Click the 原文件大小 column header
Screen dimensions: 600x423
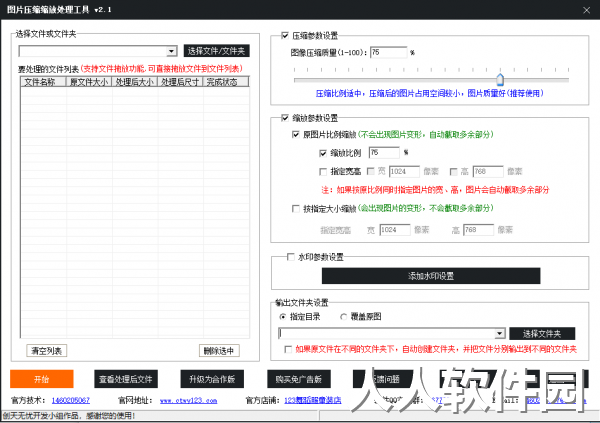pos(89,82)
